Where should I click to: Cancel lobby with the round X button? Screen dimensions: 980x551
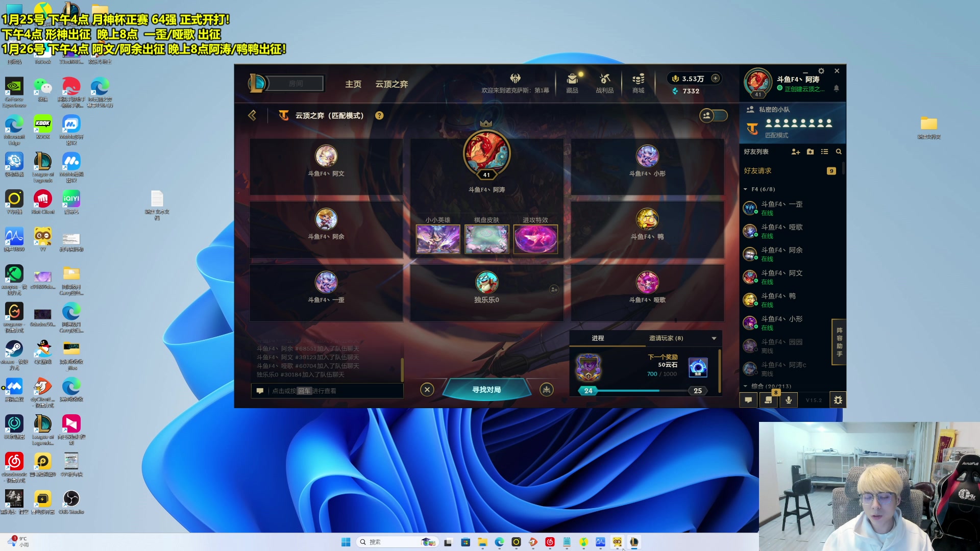point(427,390)
